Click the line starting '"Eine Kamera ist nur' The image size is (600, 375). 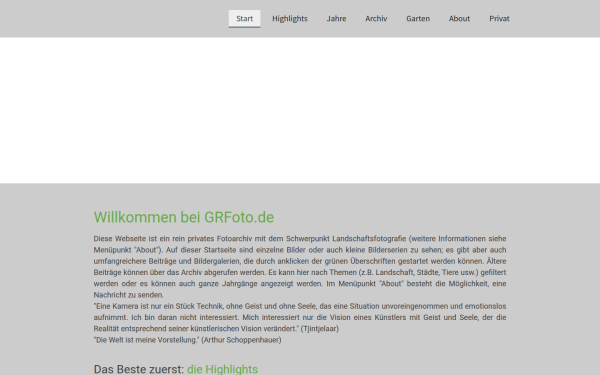point(300,306)
